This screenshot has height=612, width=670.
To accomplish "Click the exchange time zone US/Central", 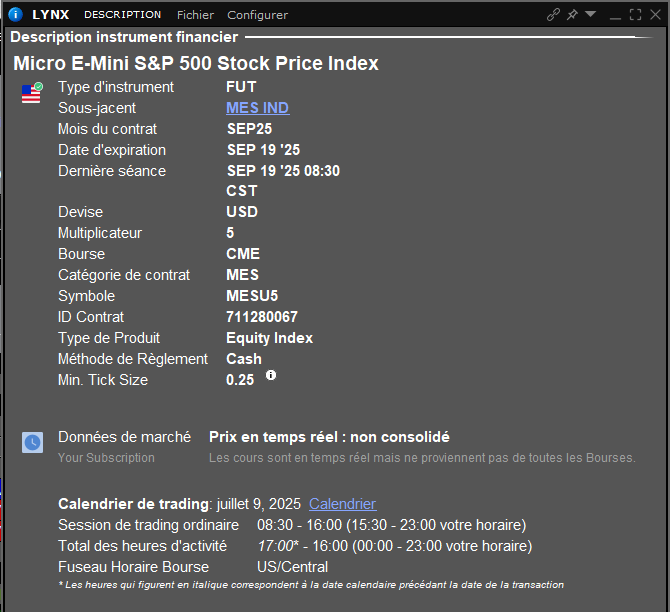I will pyautogui.click(x=292, y=567).
